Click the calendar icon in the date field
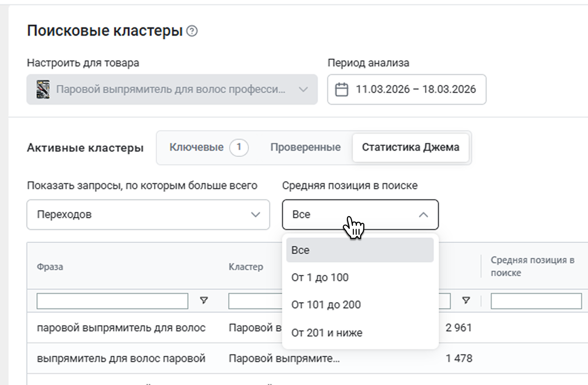The image size is (588, 385). (x=341, y=89)
